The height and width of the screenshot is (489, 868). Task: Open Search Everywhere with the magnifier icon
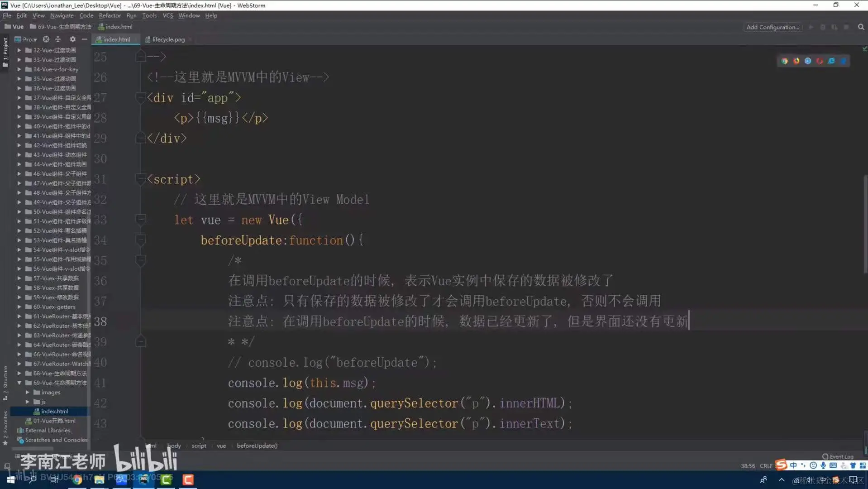point(861,27)
